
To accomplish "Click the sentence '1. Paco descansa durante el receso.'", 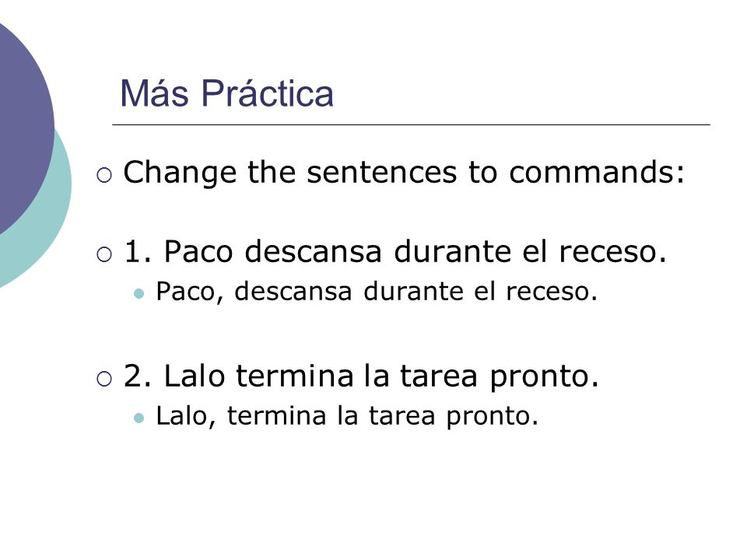I will point(395,251).
